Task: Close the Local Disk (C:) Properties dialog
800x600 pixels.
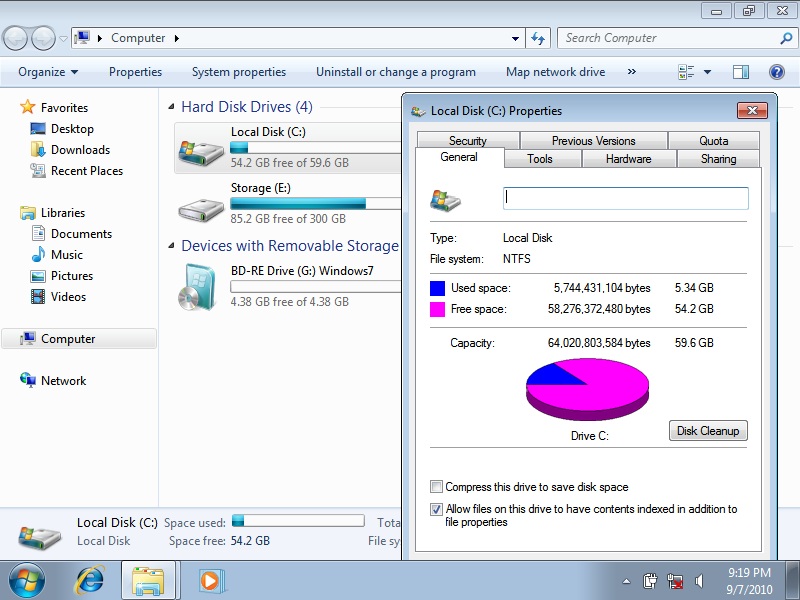Action: pos(752,110)
